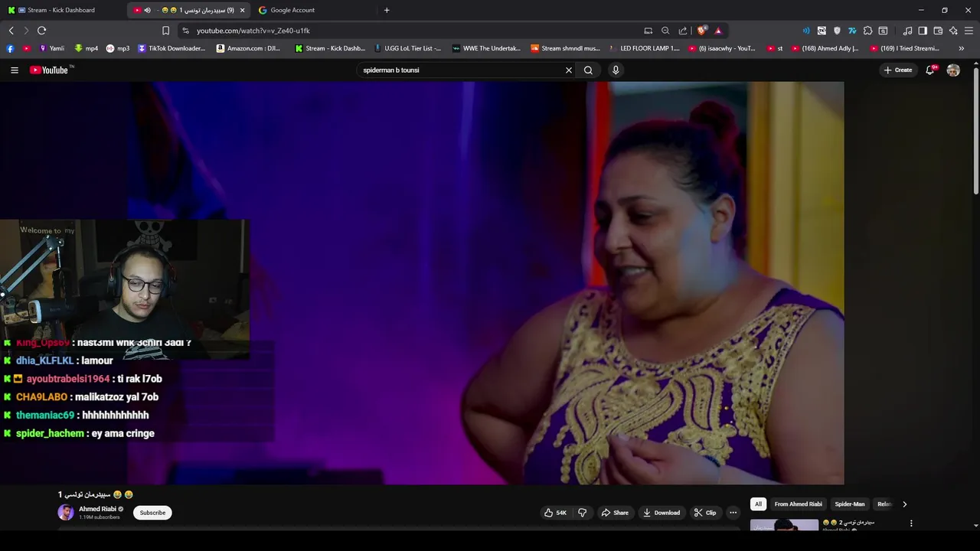
Task: Clear the YouTube search text
Action: tap(568, 70)
